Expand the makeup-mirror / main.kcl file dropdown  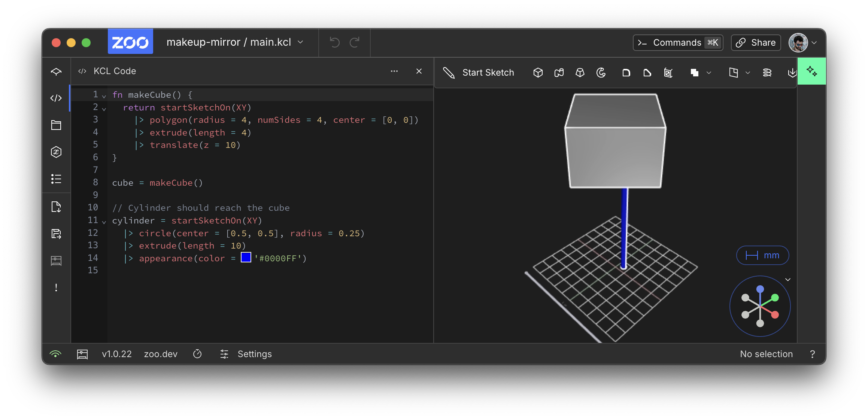(301, 42)
